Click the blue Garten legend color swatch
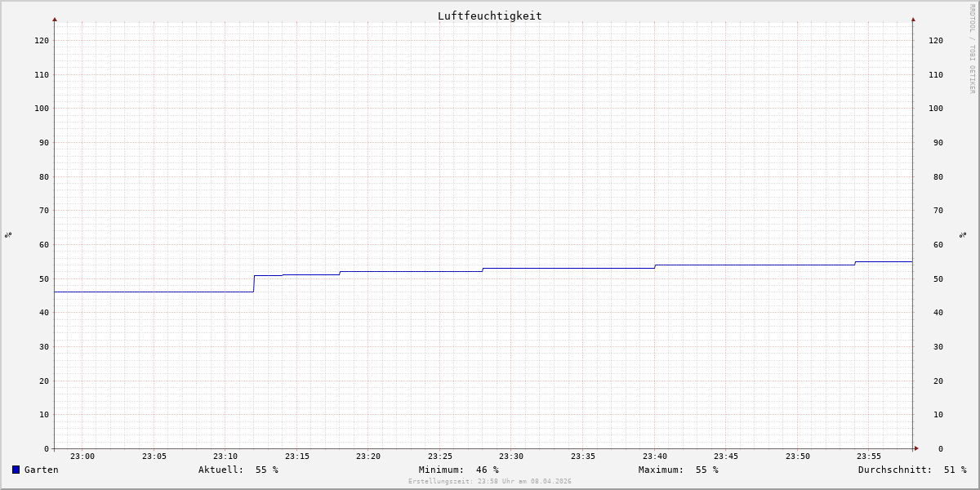Viewport: 980px width, 490px height. click(x=16, y=470)
